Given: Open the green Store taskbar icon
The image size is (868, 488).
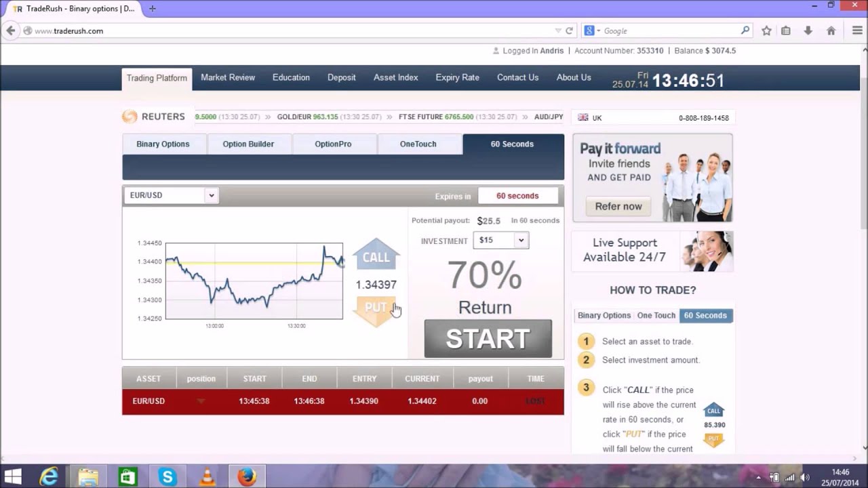Looking at the screenshot, I should click(x=127, y=476).
